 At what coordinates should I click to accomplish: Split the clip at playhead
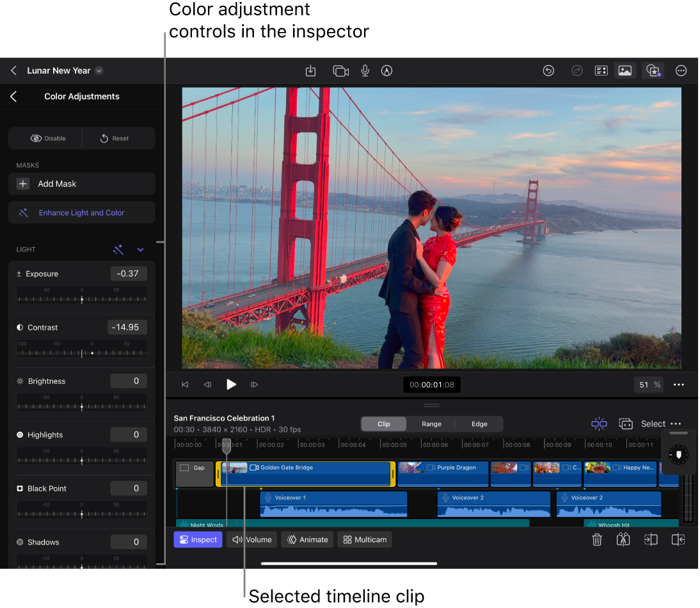click(623, 540)
